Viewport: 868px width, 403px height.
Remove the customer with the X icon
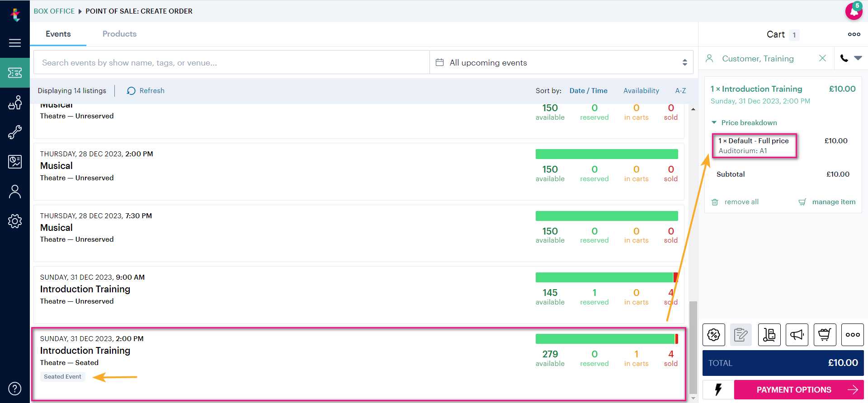pyautogui.click(x=822, y=58)
